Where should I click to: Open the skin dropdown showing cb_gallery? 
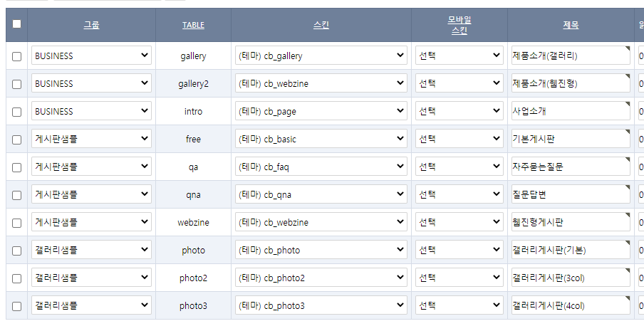coord(321,56)
